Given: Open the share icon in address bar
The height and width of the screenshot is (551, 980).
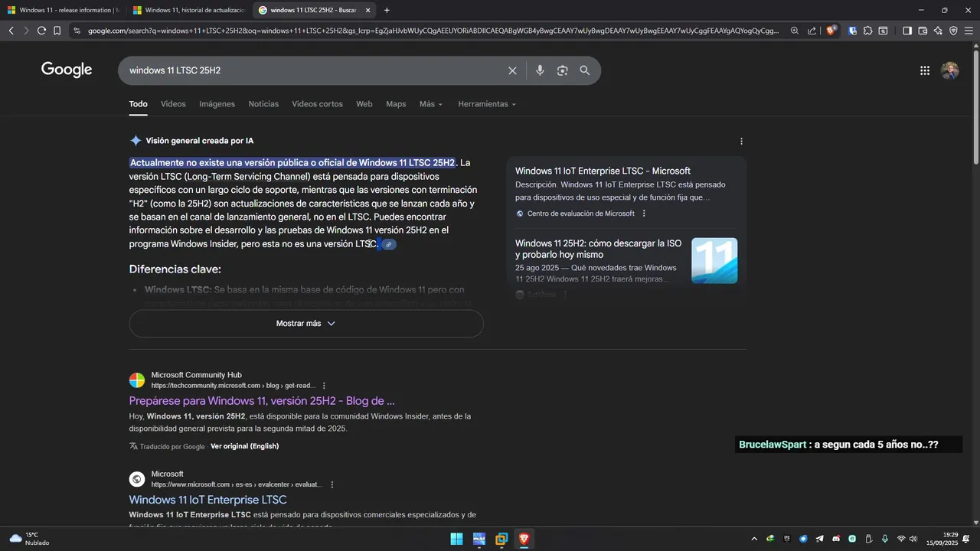Looking at the screenshot, I should coord(812,31).
